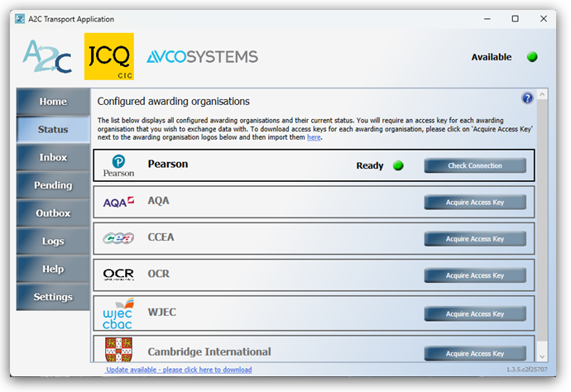571x392 pixels.
Task: Click the blue help question mark icon
Action: 527,98
